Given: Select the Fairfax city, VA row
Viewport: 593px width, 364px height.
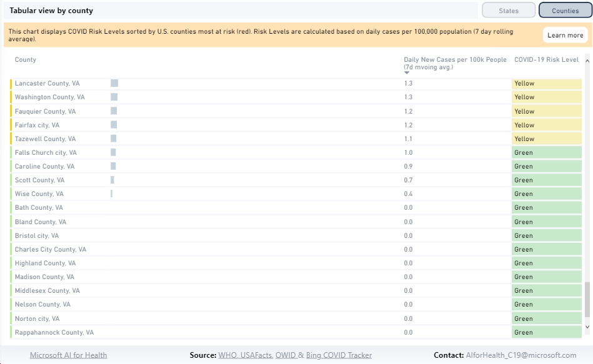Looking at the screenshot, I should coord(296,125).
